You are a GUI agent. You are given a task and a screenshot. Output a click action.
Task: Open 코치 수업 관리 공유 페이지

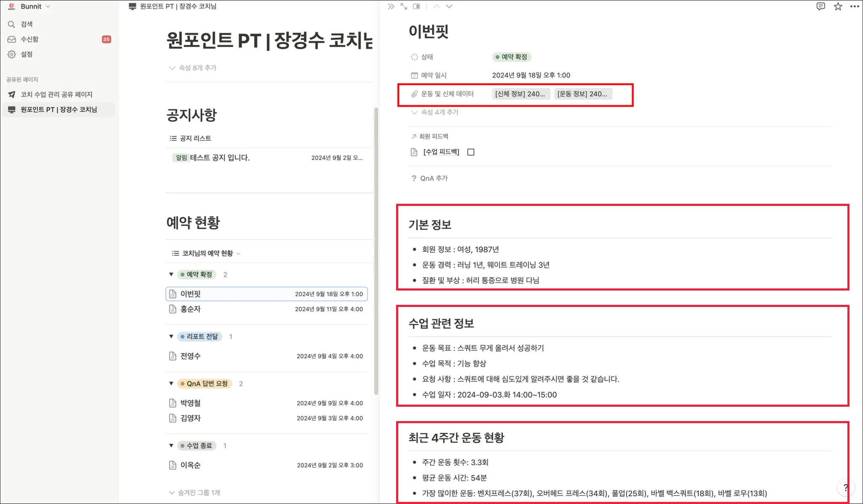tap(56, 94)
